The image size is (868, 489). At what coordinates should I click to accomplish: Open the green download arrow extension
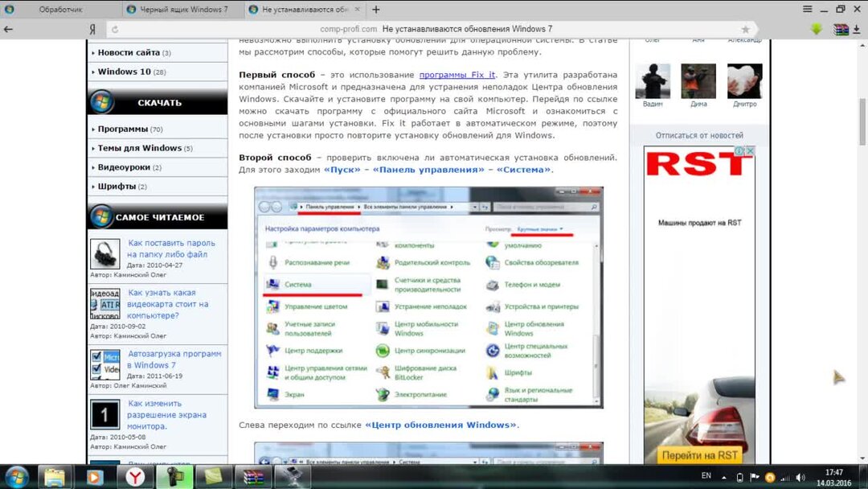click(x=817, y=29)
